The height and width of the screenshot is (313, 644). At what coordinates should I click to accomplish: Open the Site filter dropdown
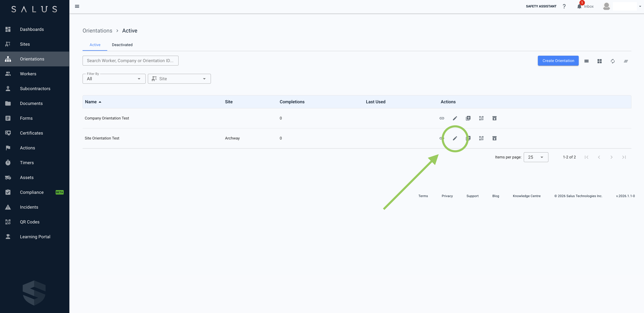click(179, 79)
